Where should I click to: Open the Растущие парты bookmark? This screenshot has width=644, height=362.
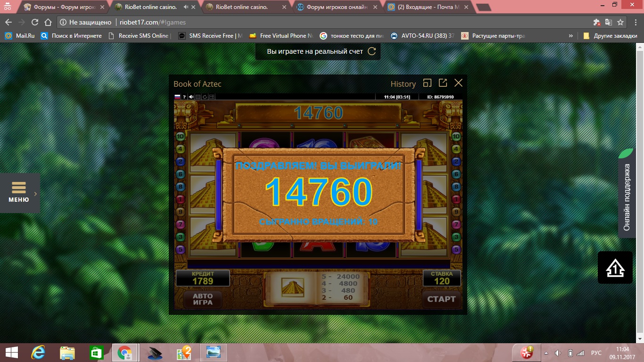point(493,36)
